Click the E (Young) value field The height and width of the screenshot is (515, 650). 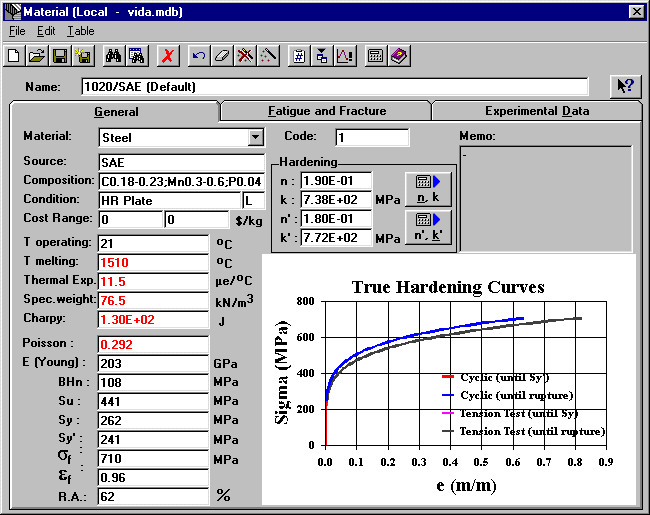click(x=153, y=363)
